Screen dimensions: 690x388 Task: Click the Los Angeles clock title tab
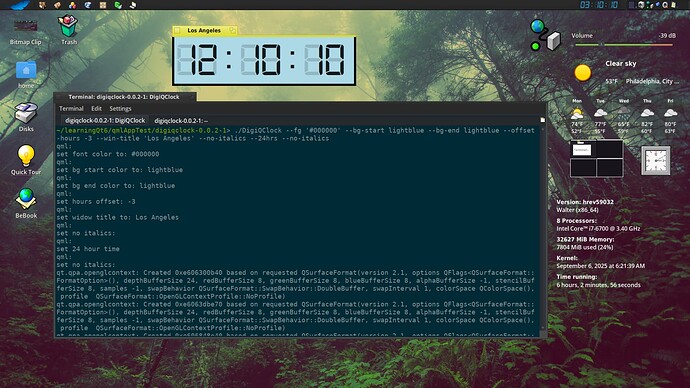(x=204, y=30)
